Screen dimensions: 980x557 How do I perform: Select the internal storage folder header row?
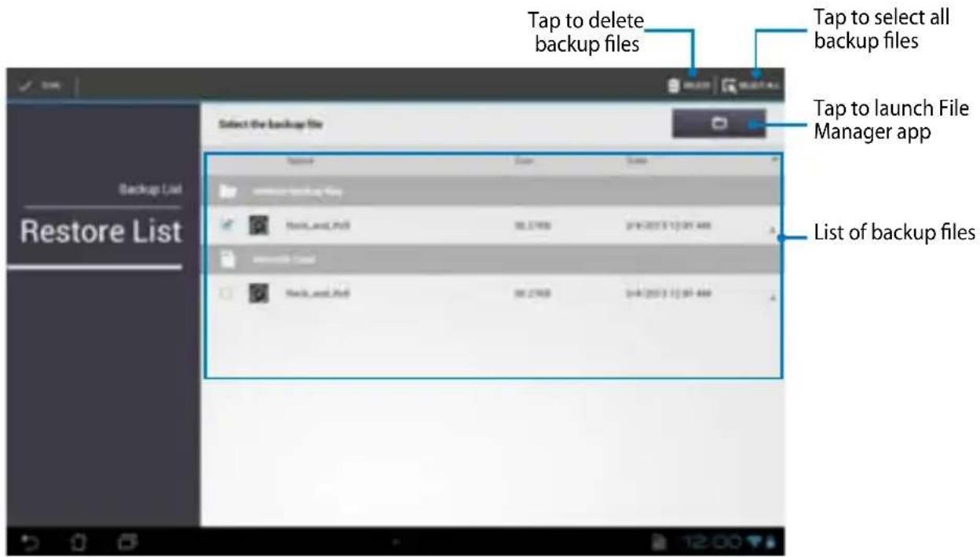click(x=493, y=191)
